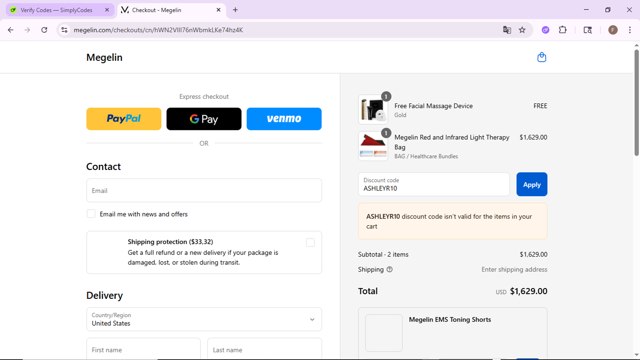Screen dimensions: 640x360
Task: Minimize the browser window
Action: point(586,10)
